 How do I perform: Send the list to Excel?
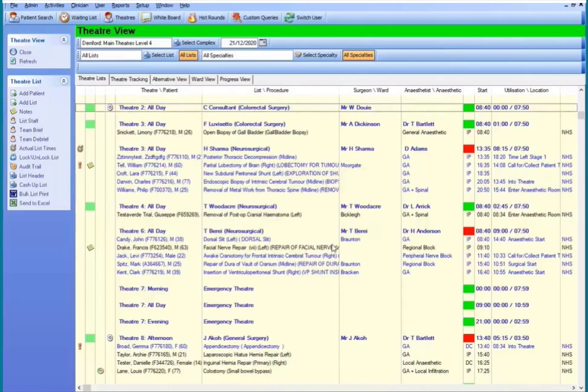(30, 203)
